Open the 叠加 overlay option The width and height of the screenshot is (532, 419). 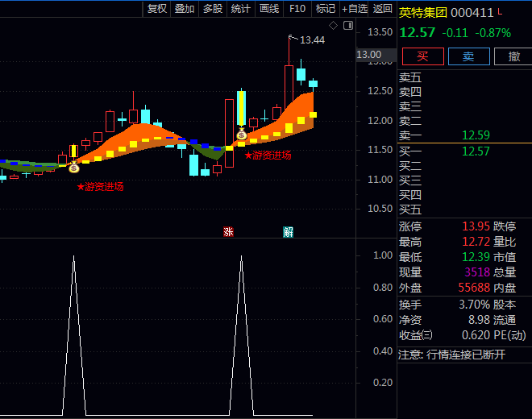185,9
